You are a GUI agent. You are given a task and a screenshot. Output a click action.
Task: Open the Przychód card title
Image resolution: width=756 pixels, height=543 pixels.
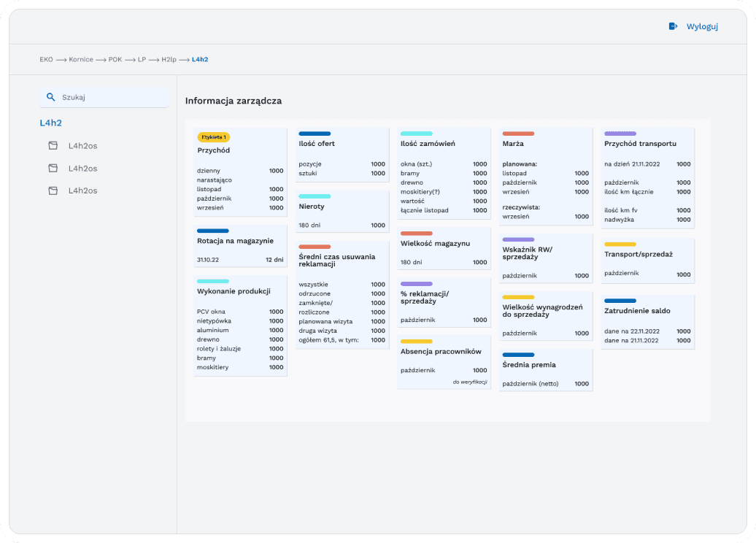click(x=214, y=150)
